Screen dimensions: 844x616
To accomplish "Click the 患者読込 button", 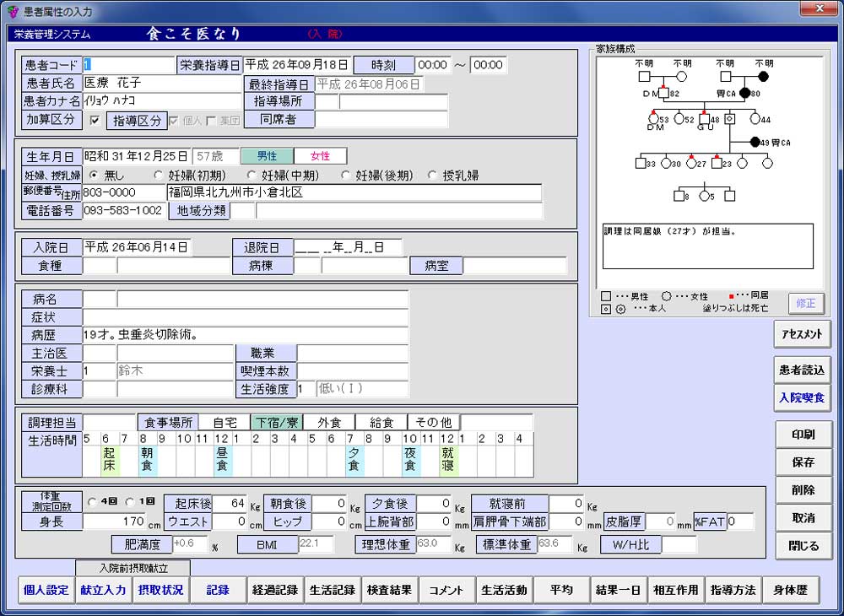I will pos(802,370).
